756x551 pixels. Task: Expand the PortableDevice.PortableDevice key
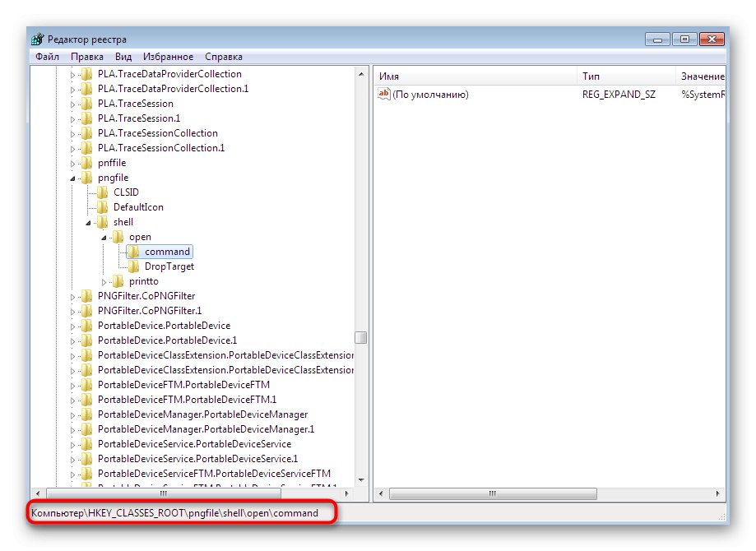point(72,326)
